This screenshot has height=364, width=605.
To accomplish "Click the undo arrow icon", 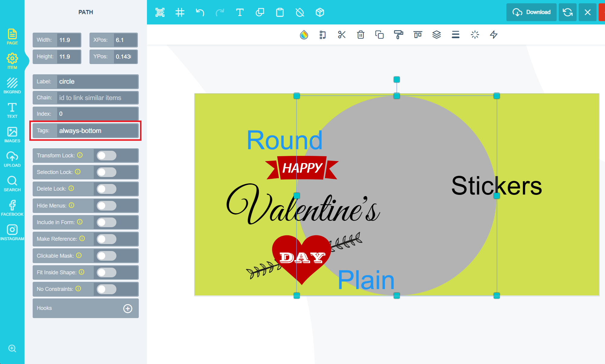I will pyautogui.click(x=200, y=12).
